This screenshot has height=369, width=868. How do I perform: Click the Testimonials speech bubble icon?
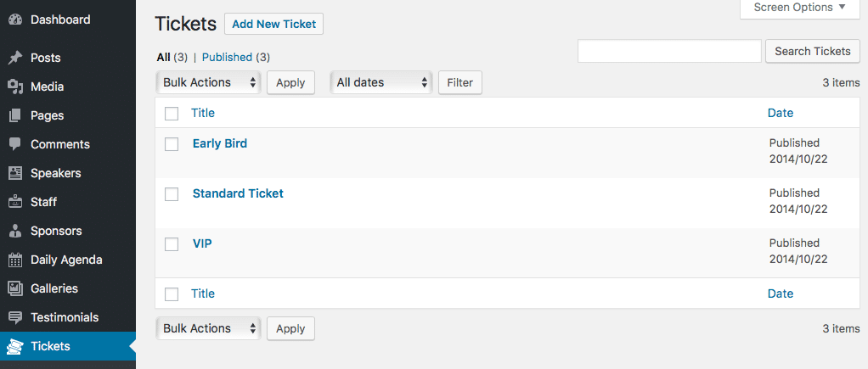pos(15,317)
